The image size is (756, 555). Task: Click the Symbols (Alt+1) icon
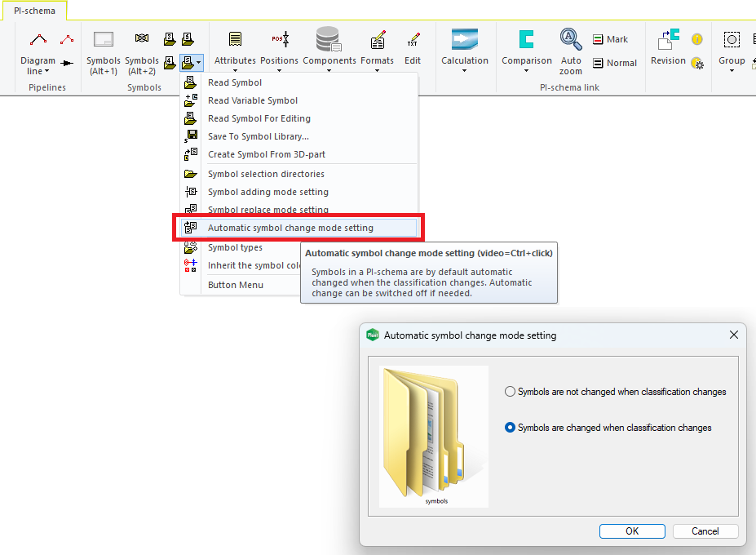(x=104, y=39)
